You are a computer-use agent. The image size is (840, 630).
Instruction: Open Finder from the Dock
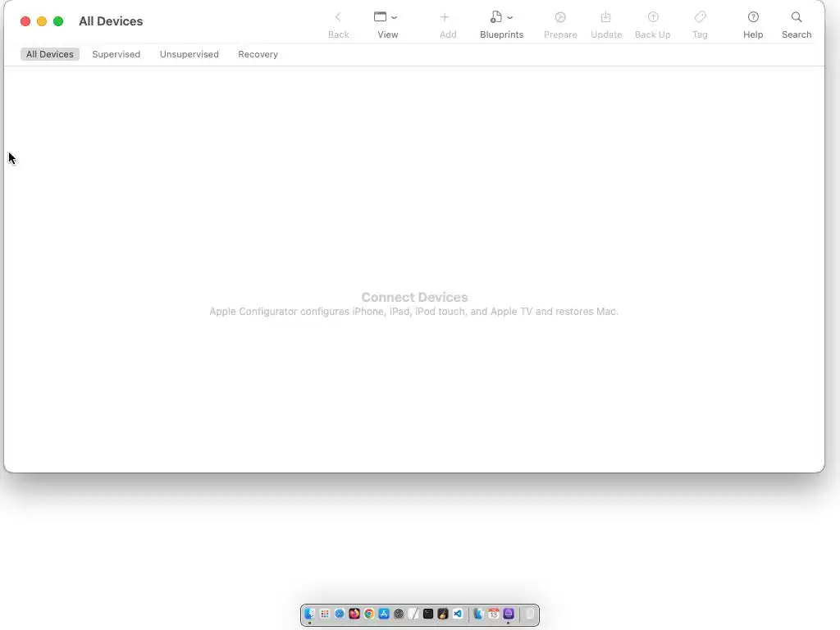[309, 614]
